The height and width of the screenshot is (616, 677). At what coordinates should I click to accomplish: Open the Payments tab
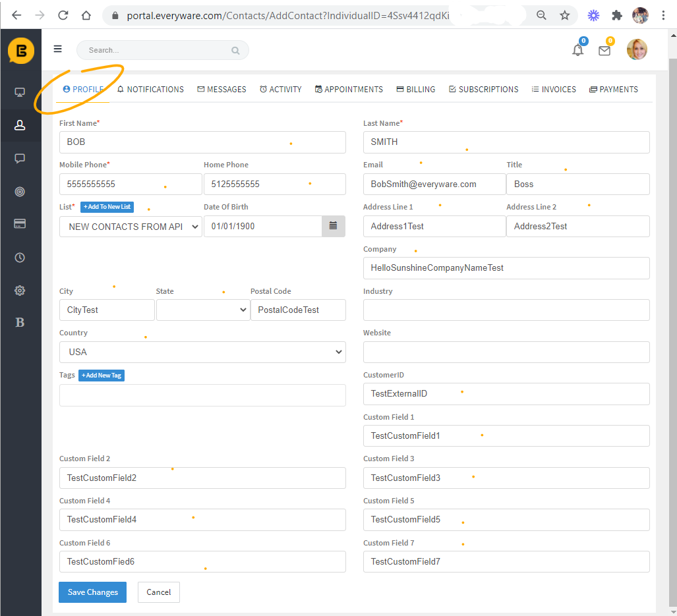click(x=614, y=90)
